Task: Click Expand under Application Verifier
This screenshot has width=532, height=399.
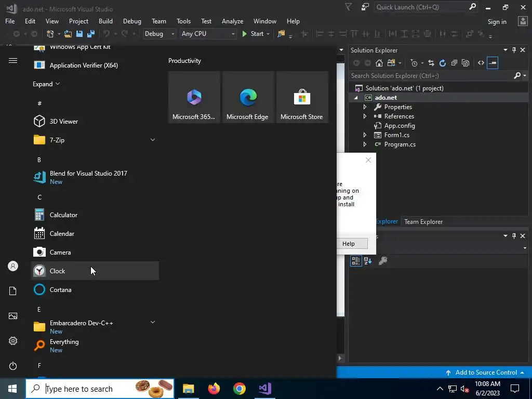Action: (46, 84)
